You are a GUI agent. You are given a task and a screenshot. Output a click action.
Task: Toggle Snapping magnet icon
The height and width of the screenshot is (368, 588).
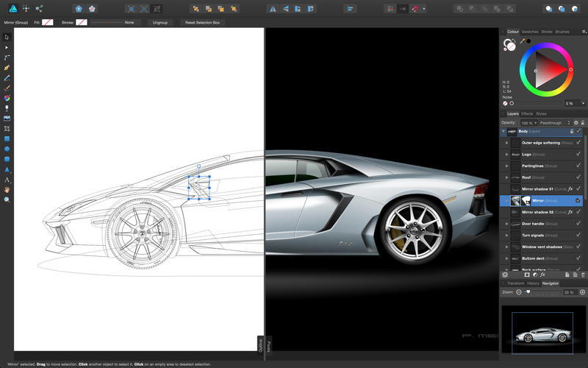415,9
